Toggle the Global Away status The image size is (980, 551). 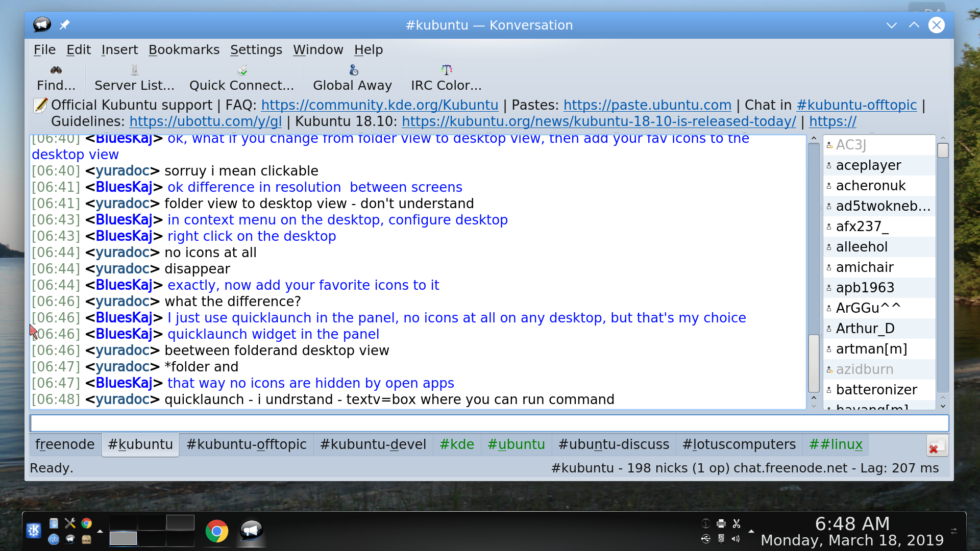pos(353,78)
